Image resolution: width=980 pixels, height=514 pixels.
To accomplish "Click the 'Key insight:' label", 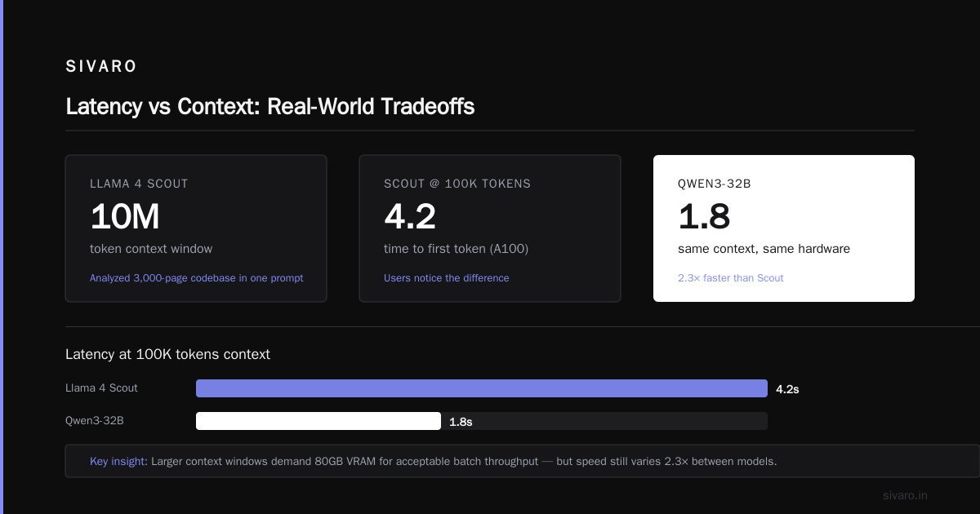I will [x=118, y=461].
